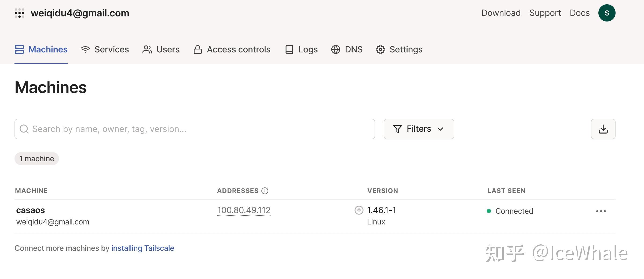The width and height of the screenshot is (644, 279).
Task: Expand the Filters dropdown
Action: click(419, 129)
